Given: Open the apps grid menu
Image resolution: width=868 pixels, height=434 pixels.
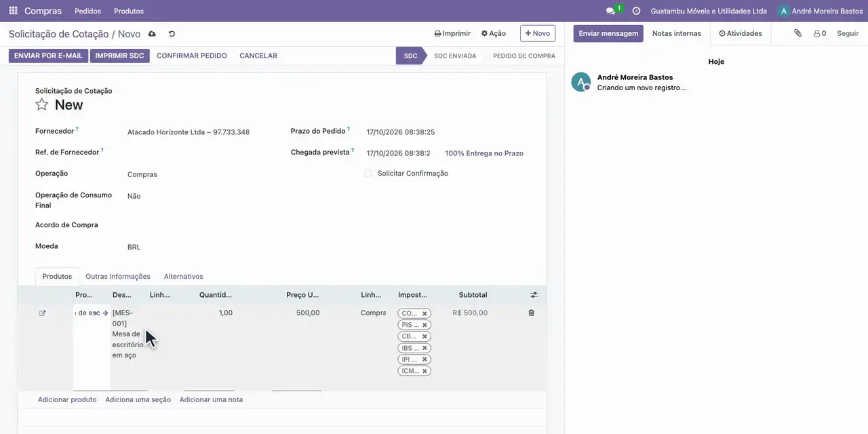Looking at the screenshot, I should [13, 11].
